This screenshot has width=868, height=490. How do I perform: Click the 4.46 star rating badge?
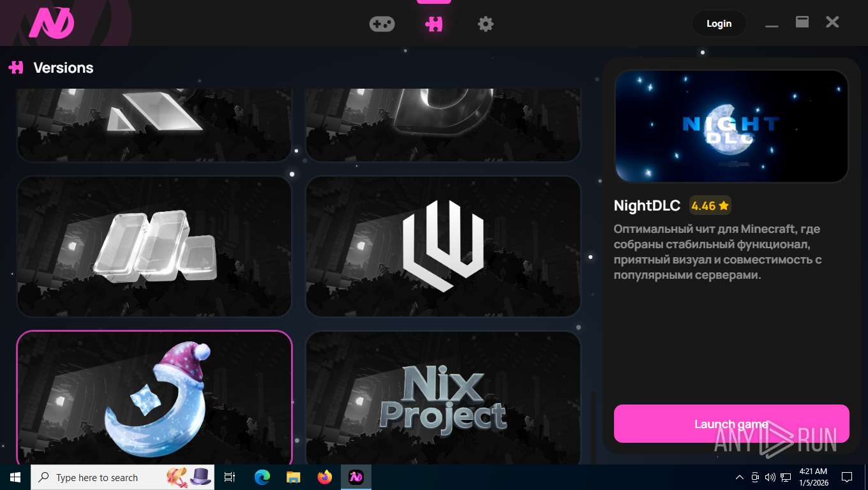[x=710, y=205]
